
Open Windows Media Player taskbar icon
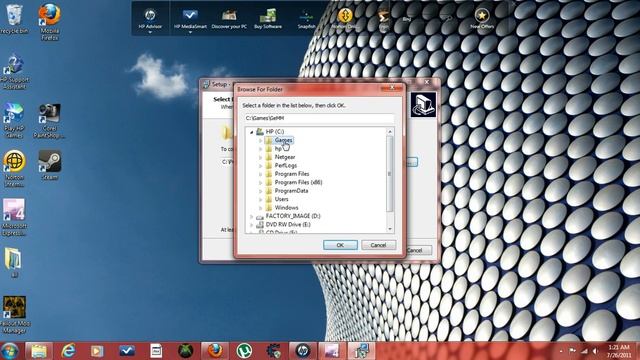point(97,351)
